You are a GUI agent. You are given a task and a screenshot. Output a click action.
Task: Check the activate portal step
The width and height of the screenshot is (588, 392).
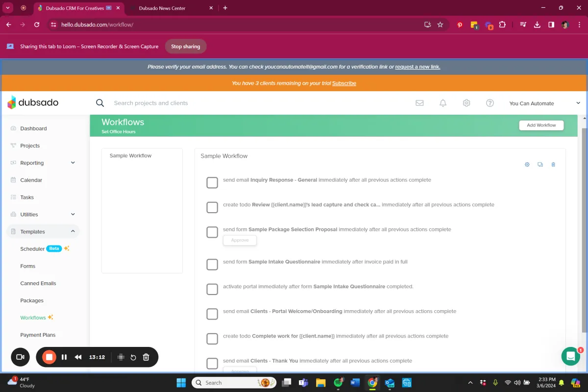coord(212,289)
